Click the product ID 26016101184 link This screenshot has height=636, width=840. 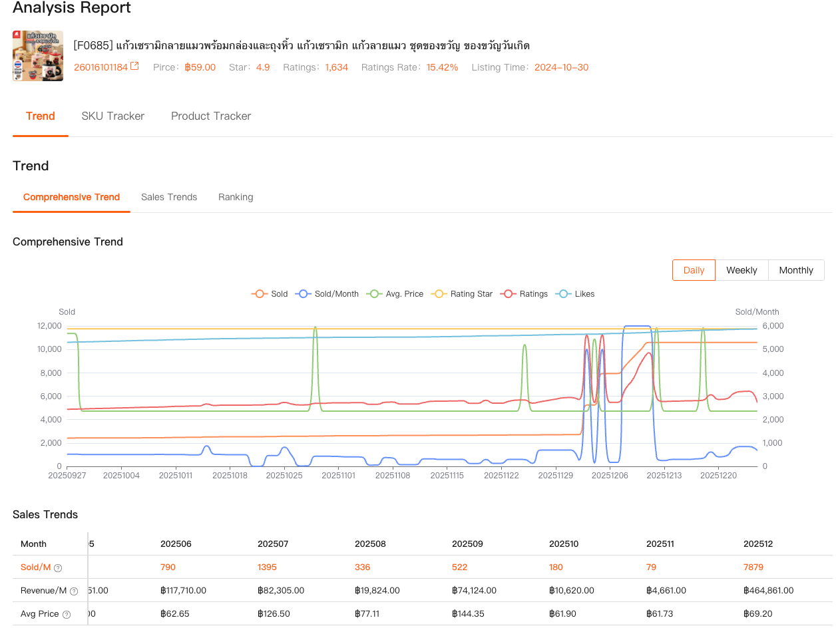coord(101,67)
